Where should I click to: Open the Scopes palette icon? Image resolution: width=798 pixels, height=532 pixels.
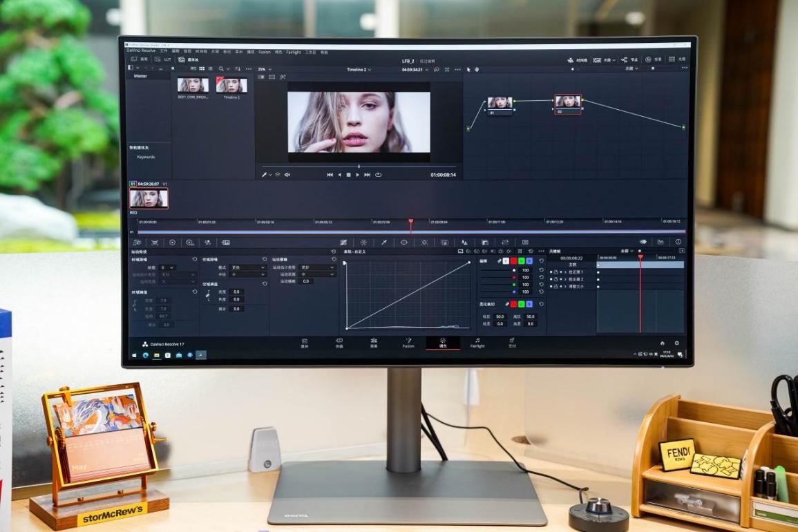click(x=661, y=242)
